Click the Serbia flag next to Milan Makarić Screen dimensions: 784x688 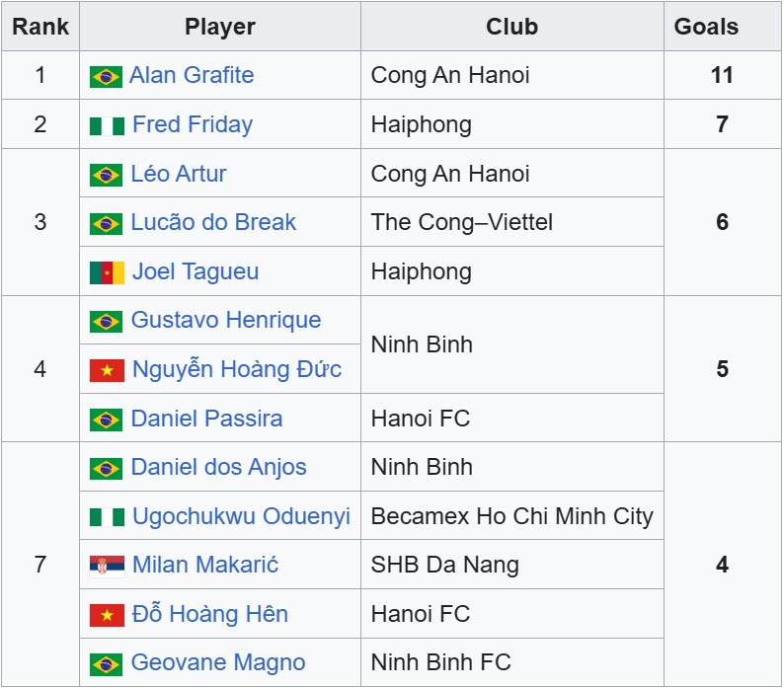[x=107, y=566]
